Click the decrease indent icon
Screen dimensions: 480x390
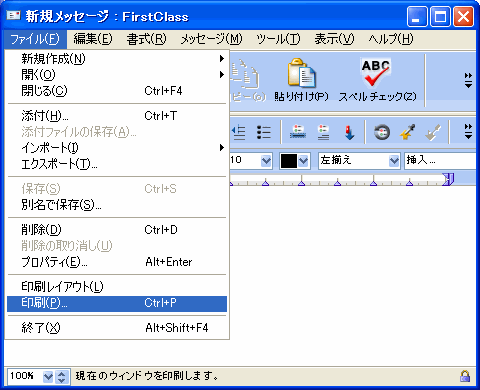(x=239, y=132)
